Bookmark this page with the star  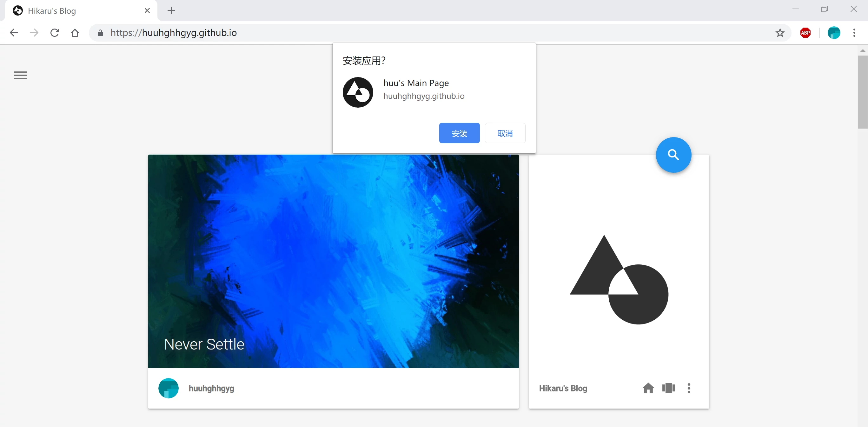pos(780,33)
